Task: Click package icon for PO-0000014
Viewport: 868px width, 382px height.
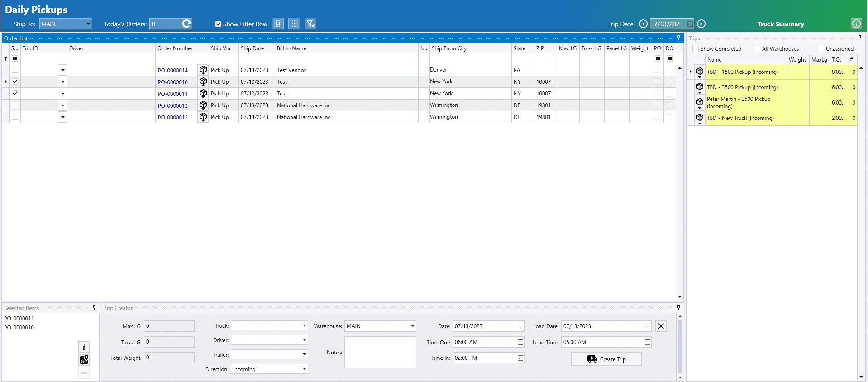Action: (203, 70)
